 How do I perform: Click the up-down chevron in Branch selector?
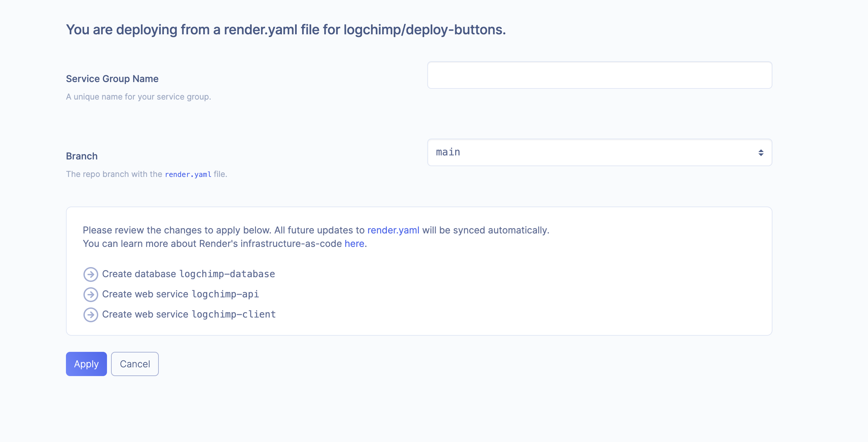[761, 152]
